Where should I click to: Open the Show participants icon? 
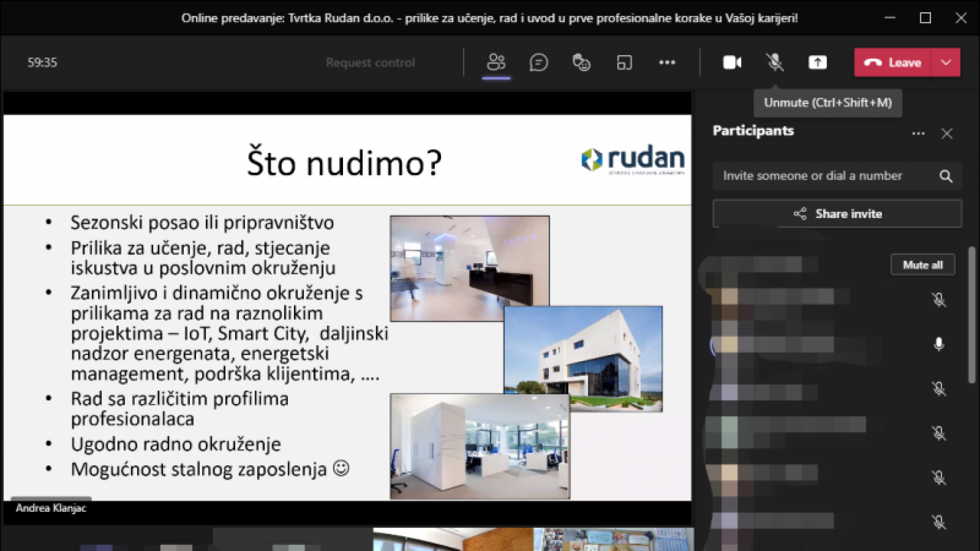click(496, 63)
